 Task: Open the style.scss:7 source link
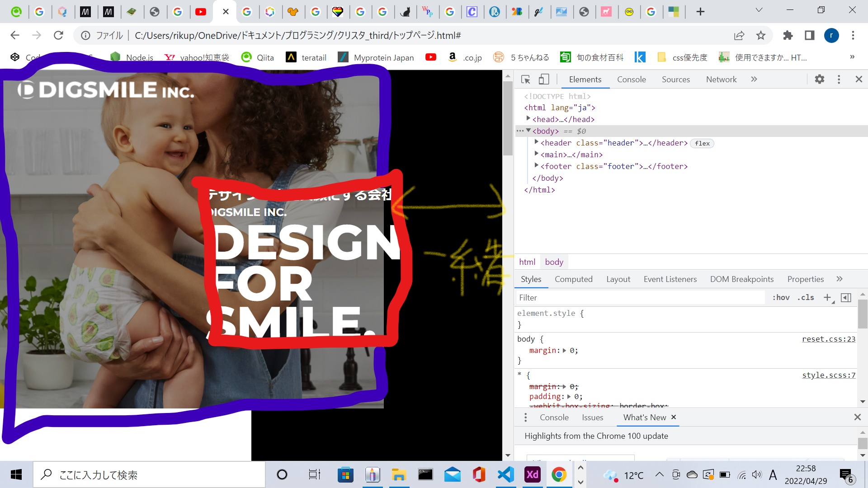point(828,375)
